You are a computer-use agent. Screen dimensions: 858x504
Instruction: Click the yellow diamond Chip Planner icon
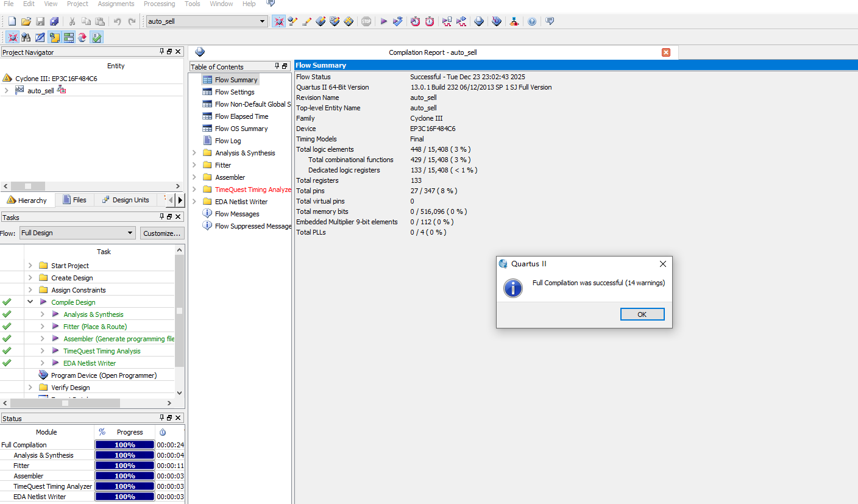pos(349,21)
